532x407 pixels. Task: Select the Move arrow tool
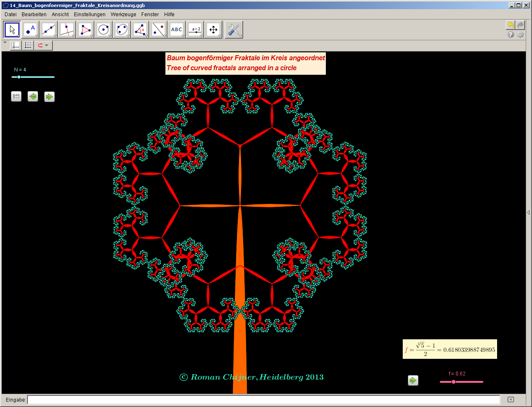click(12, 30)
